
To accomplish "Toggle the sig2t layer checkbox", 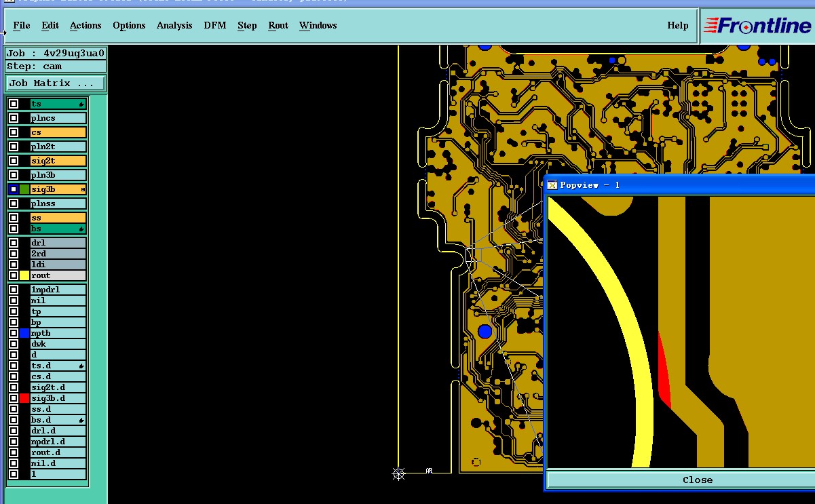I will 14,161.
